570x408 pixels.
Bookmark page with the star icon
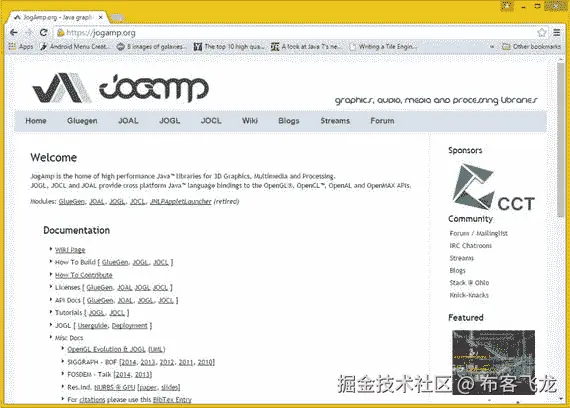click(542, 33)
